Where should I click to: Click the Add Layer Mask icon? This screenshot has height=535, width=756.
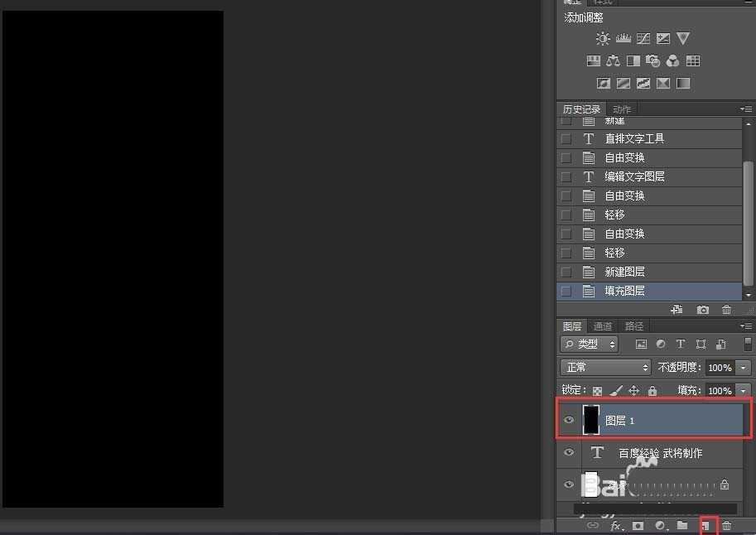click(x=637, y=526)
